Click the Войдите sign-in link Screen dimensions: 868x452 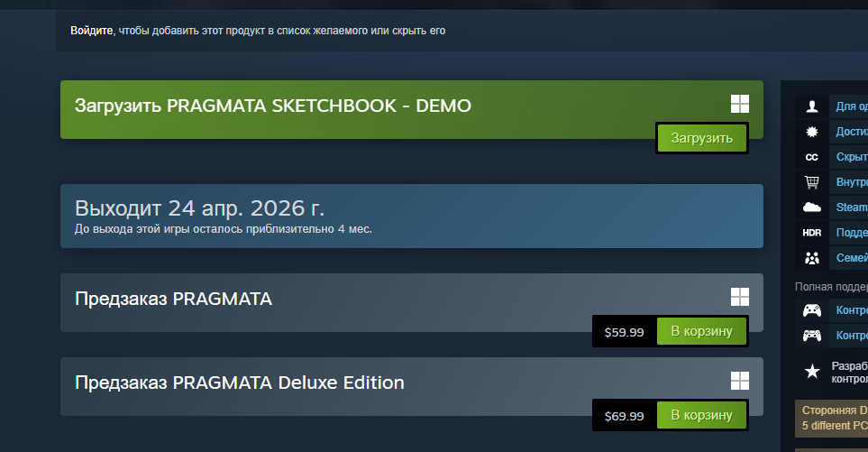92,31
